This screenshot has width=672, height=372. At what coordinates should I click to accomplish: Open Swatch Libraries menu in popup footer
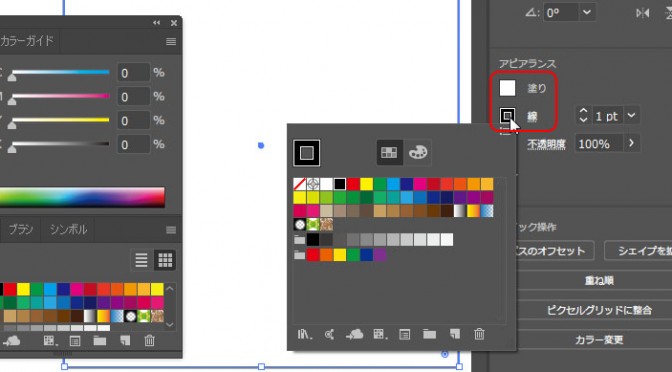(x=304, y=334)
